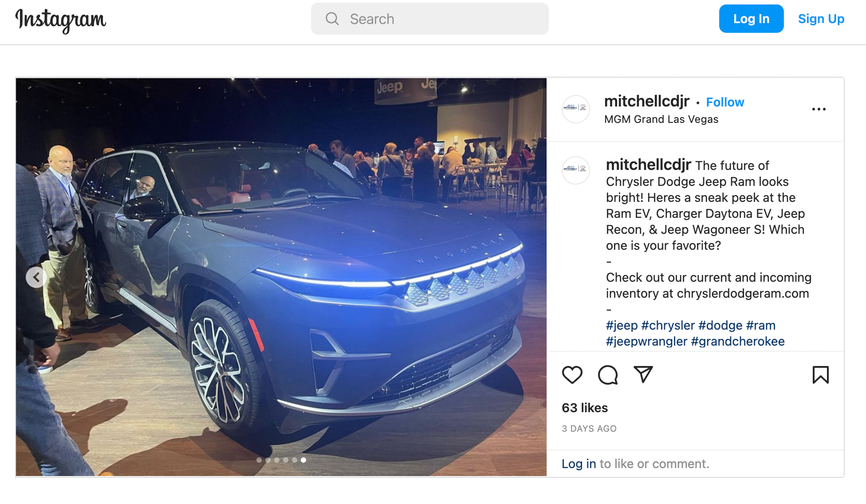
Task: Go to previous photo with left arrow
Action: point(36,277)
